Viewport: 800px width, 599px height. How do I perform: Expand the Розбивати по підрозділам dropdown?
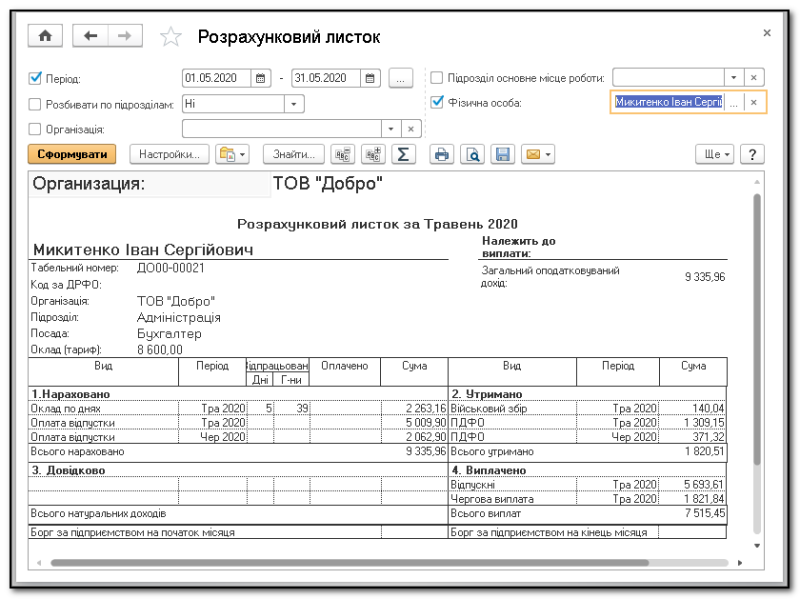coord(294,104)
